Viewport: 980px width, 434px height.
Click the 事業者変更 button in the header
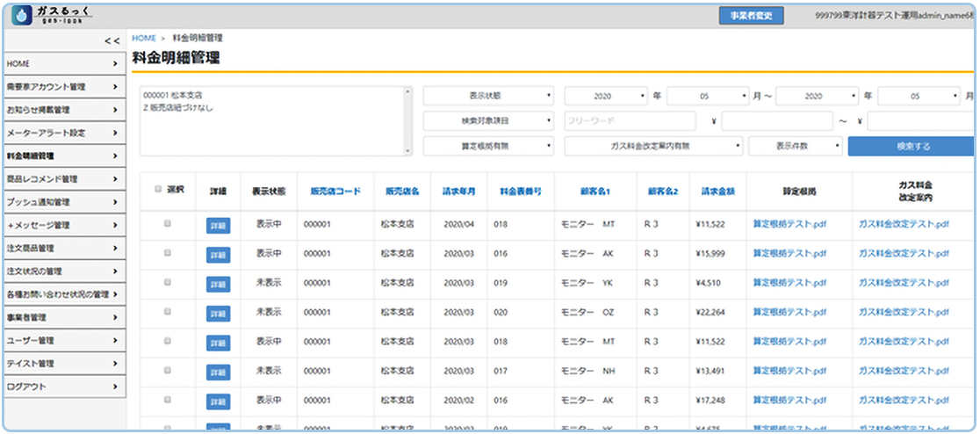point(750,15)
